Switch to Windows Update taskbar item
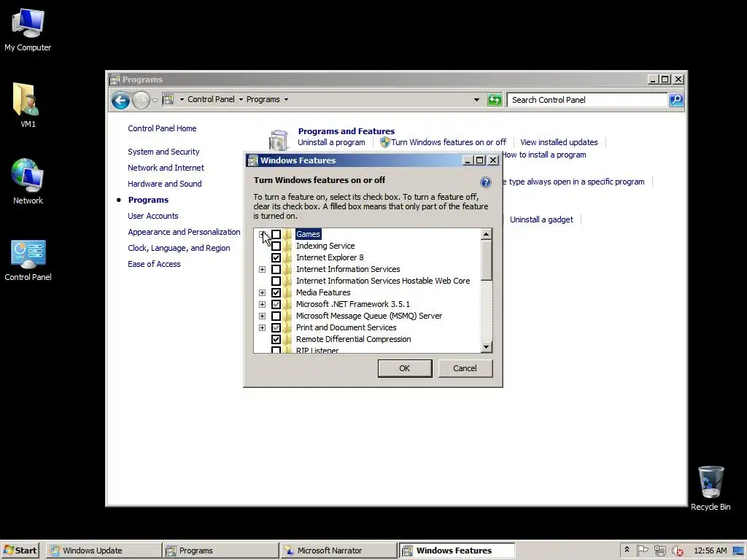Screen dimensions: 747x560 coord(104,551)
